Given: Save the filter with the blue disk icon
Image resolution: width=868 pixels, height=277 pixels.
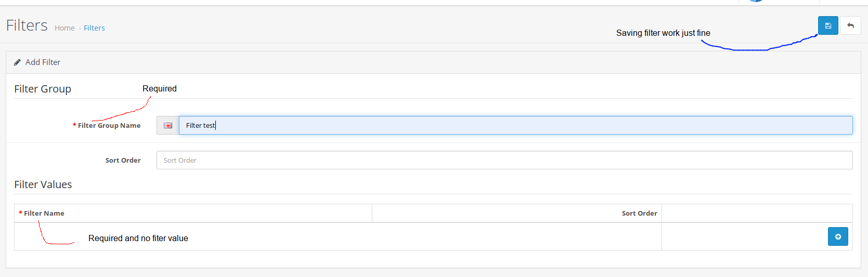Looking at the screenshot, I should coord(828,25).
